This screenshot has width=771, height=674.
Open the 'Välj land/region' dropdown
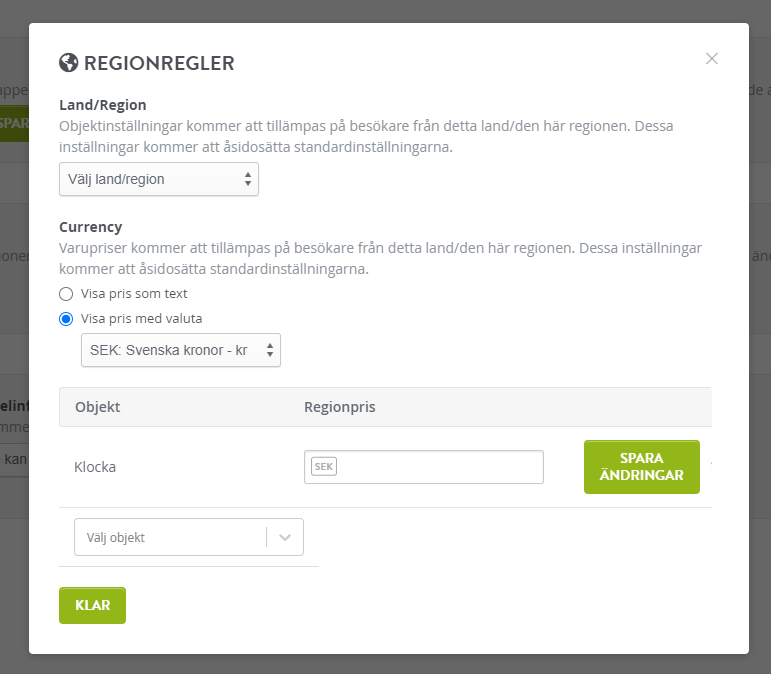[159, 179]
